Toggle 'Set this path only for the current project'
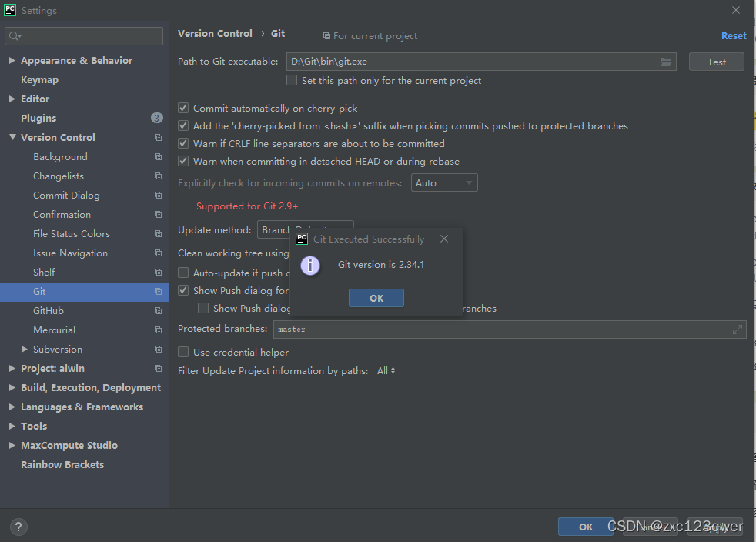 coord(292,80)
